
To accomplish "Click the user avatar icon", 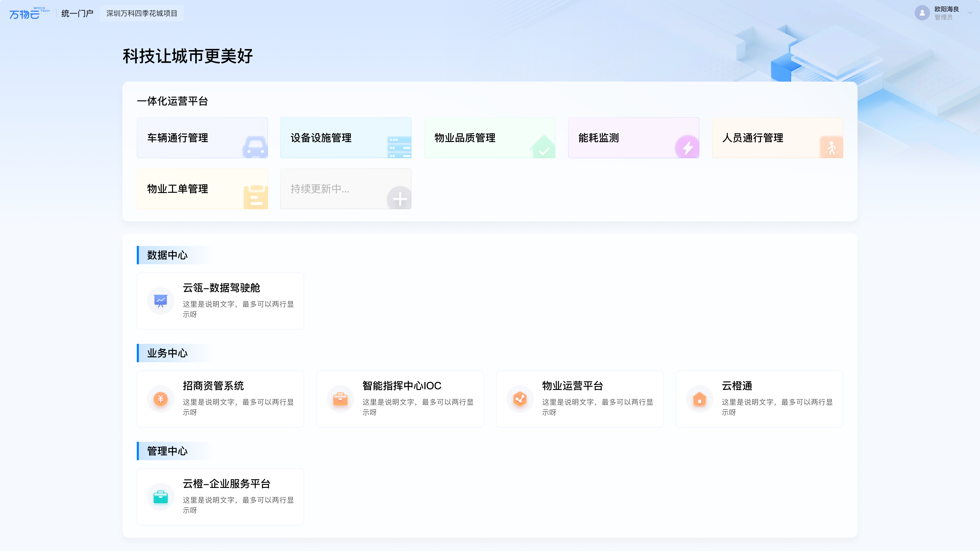I will click(922, 13).
